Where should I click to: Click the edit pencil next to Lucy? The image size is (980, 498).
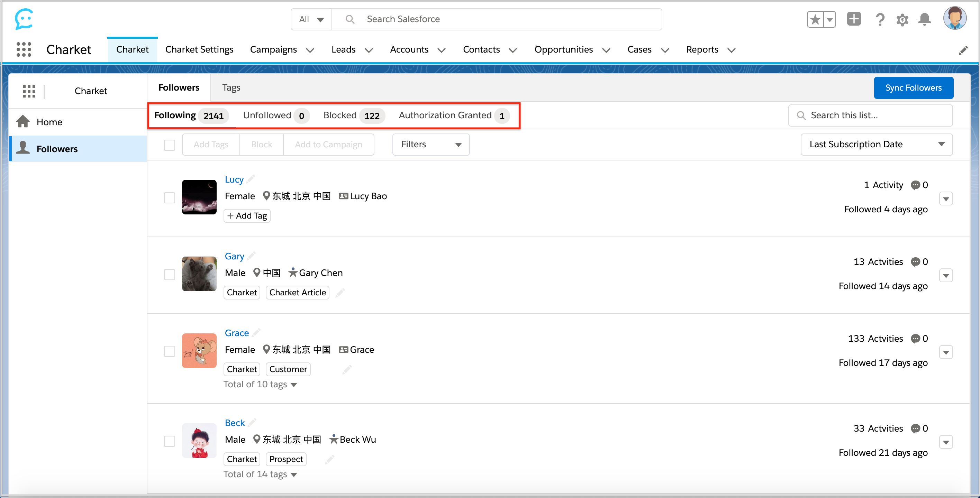[250, 179]
